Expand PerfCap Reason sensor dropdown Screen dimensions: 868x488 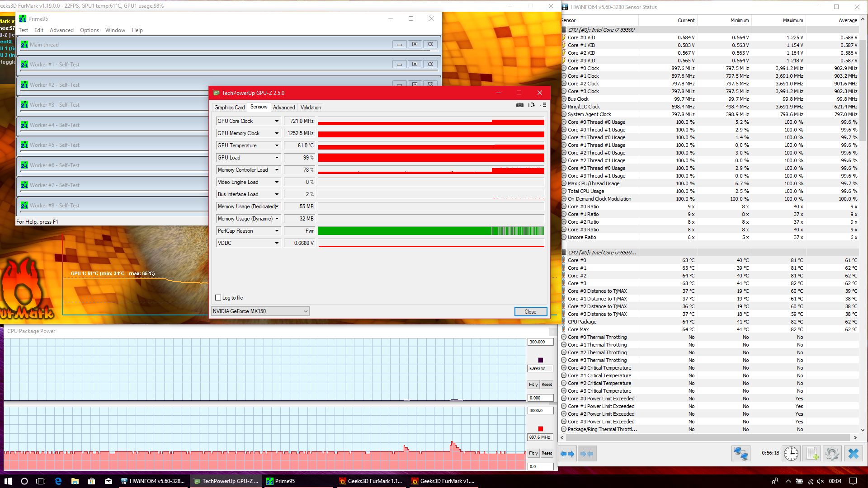(277, 231)
